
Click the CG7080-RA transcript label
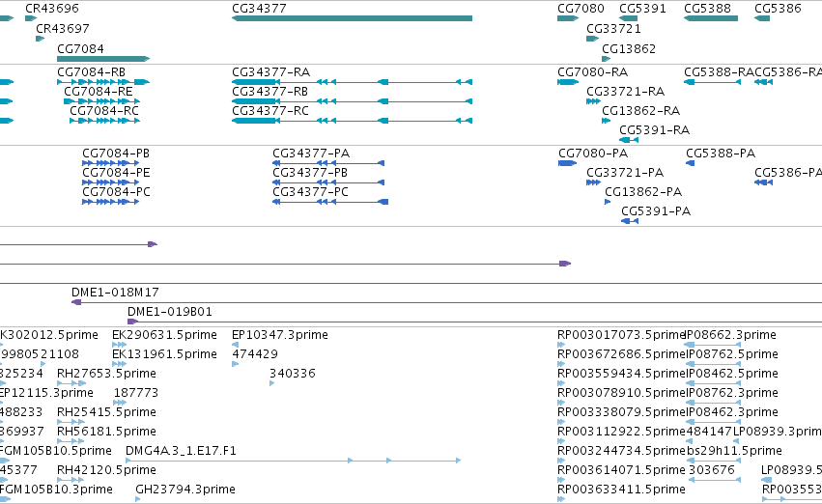592,71
